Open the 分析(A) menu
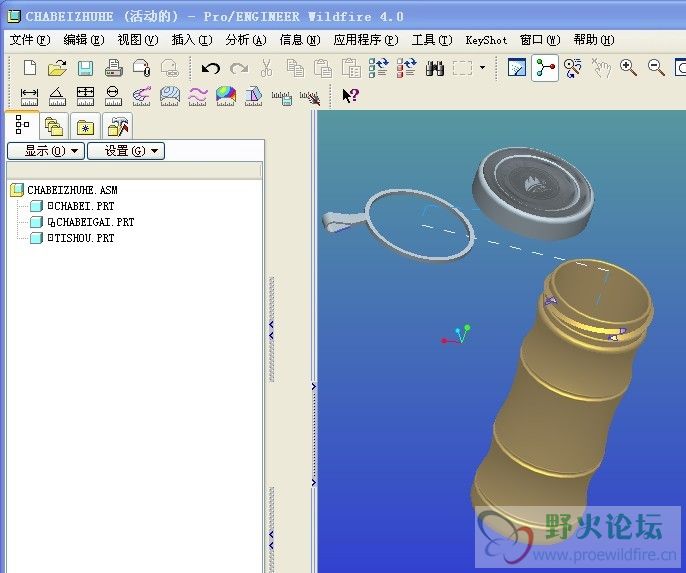 click(246, 40)
